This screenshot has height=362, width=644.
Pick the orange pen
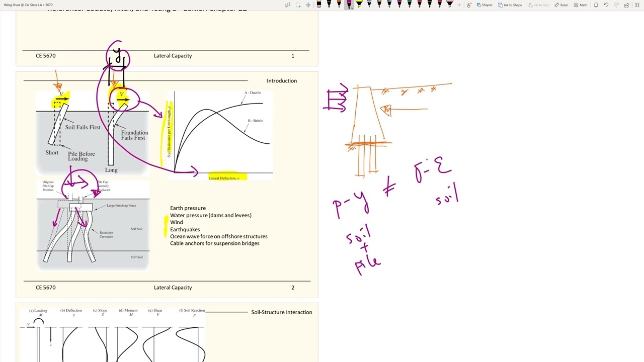click(339, 4)
